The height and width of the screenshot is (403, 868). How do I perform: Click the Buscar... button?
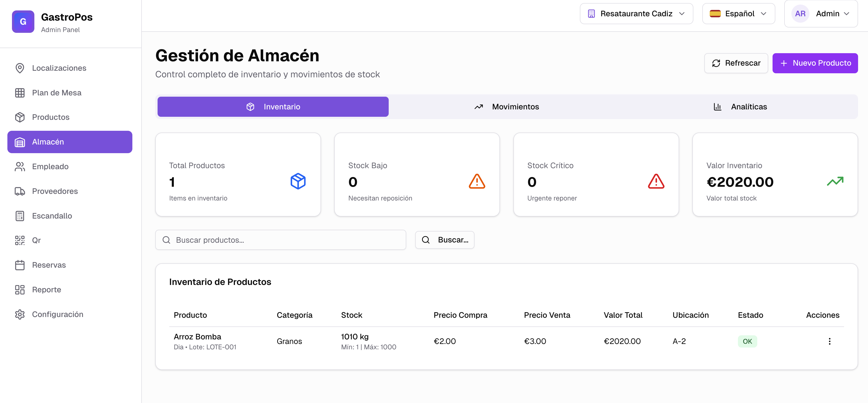click(444, 240)
